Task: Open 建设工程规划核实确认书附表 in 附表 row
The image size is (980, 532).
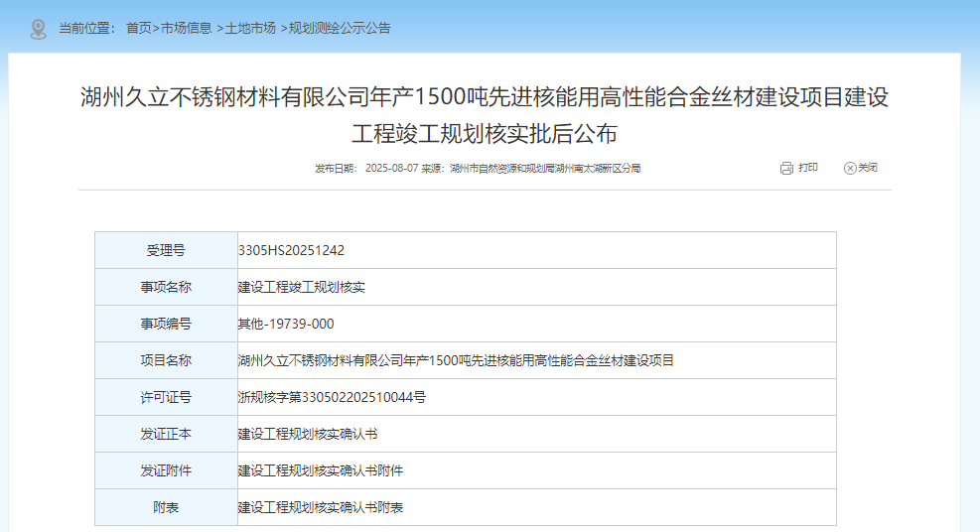Action: [x=321, y=507]
